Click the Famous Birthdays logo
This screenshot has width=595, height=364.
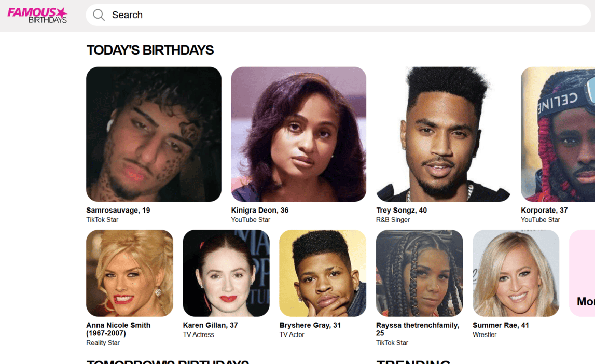(37, 15)
